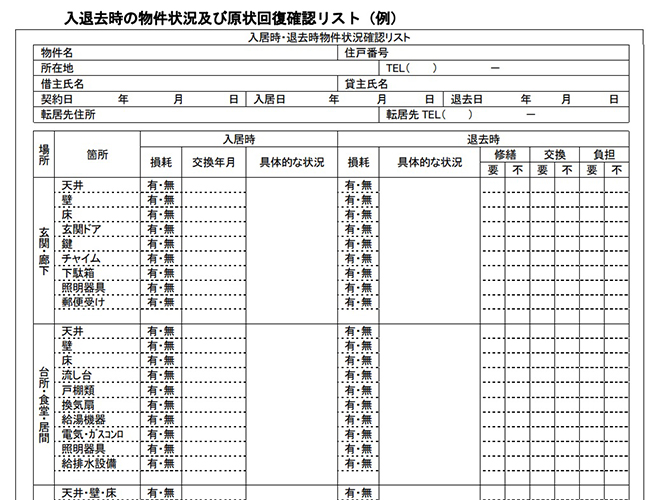Click 退去時 有・無 in the 換気扇 row

(x=358, y=405)
